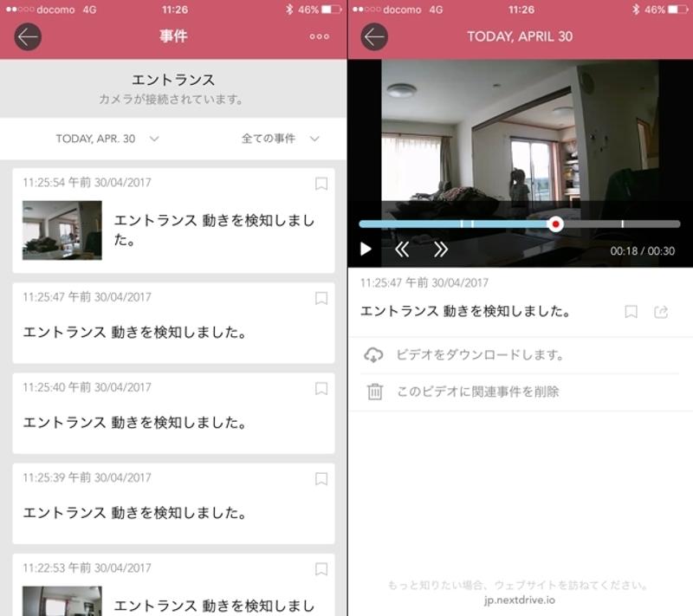Select ビデオをダウンロードします option

point(480,354)
